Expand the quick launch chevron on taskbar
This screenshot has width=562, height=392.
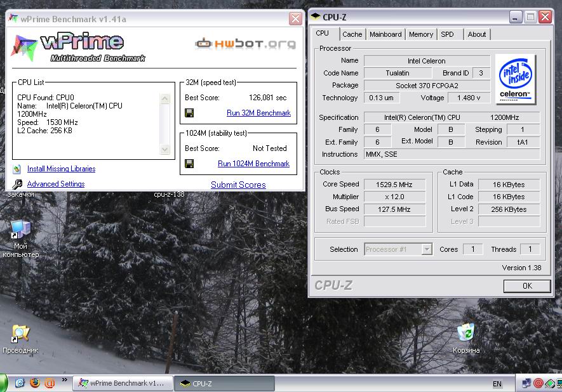click(x=65, y=380)
